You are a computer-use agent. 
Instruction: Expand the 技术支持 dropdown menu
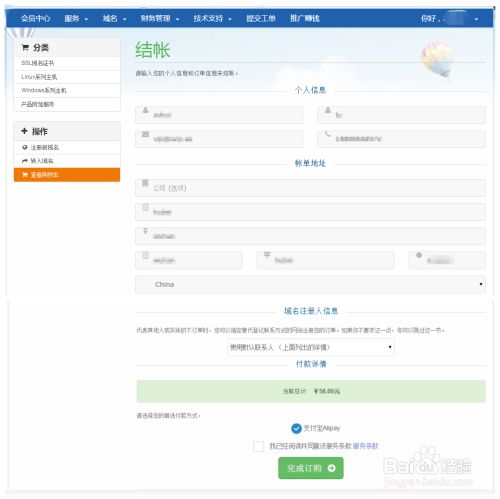coord(212,18)
